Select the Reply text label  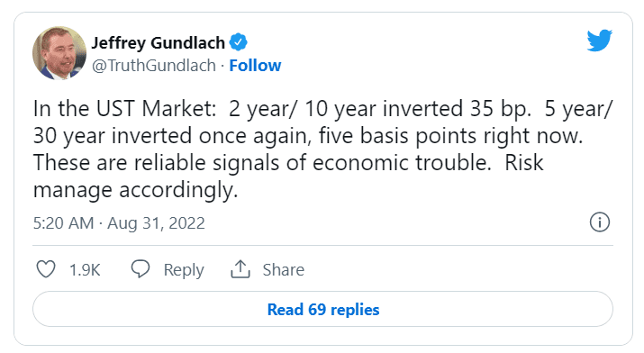(x=184, y=270)
